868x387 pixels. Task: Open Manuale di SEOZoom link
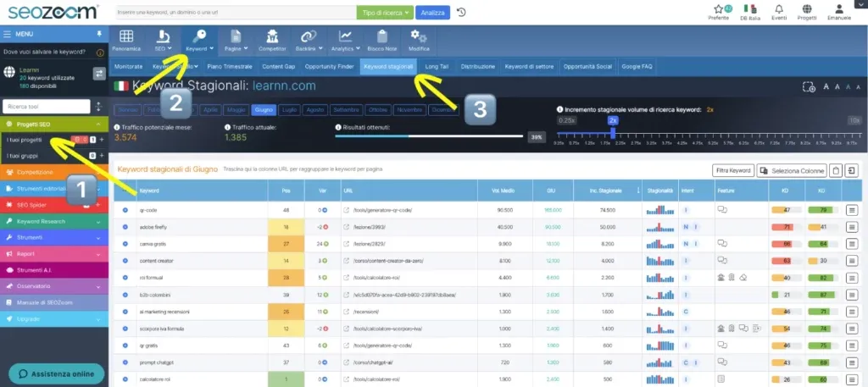click(x=54, y=302)
